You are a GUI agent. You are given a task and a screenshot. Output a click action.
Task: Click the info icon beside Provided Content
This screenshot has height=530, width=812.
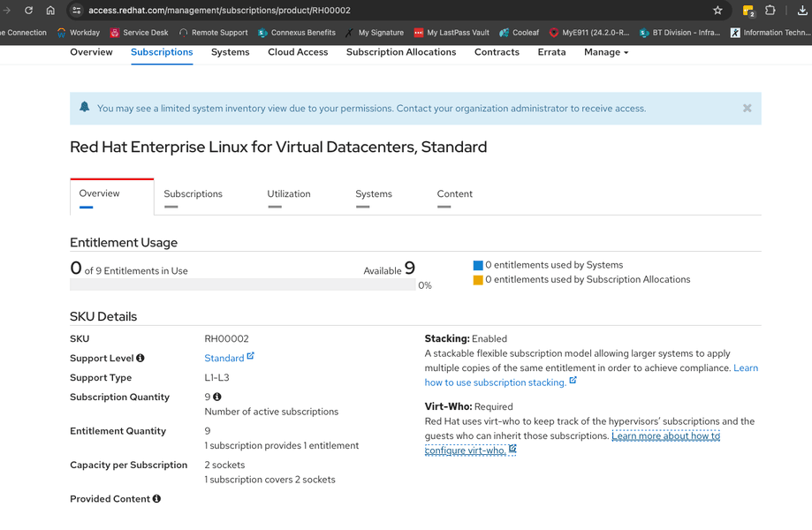click(156, 499)
